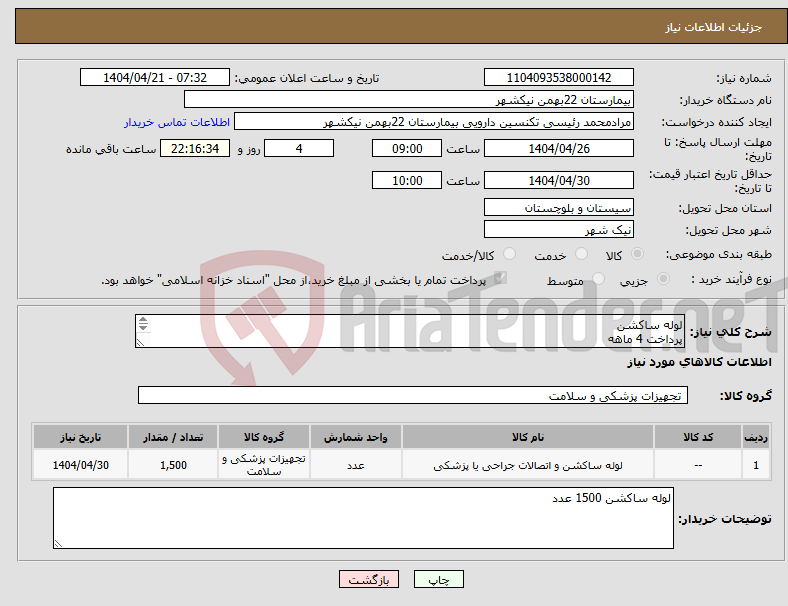Click the goods group cell in table row
Viewport: 788px width, 606px height.
[264, 465]
